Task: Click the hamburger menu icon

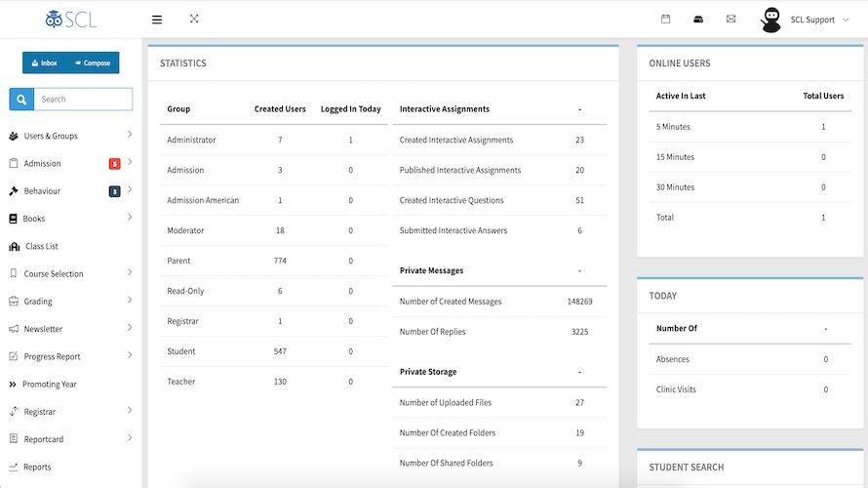Action: 157,19
